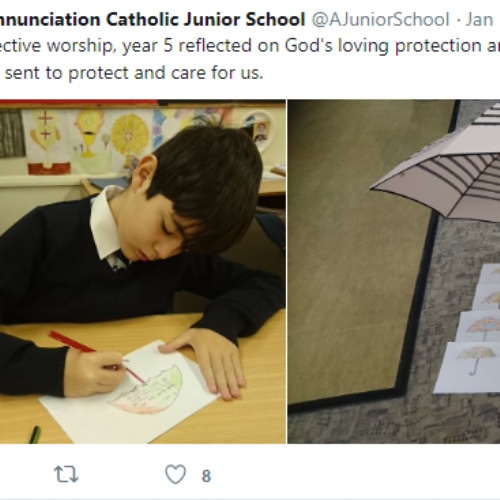Open the Annunciation Catholic Junior School profile name

pos(152,19)
